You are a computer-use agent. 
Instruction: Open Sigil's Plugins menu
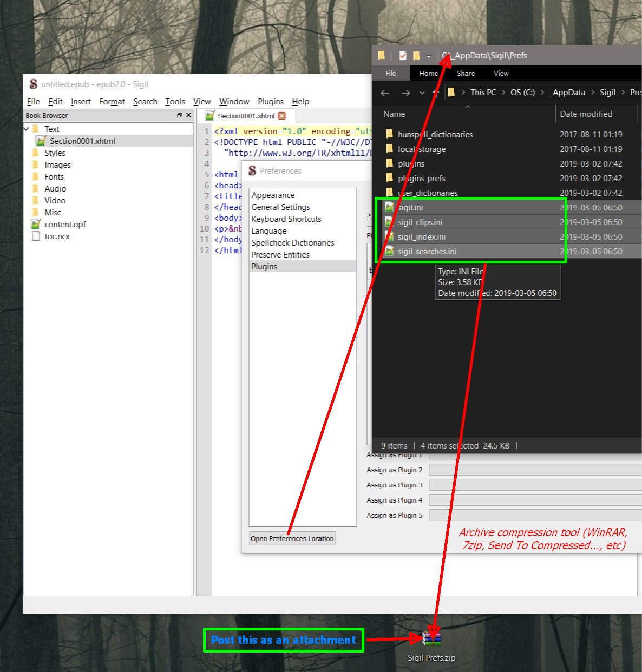271,102
